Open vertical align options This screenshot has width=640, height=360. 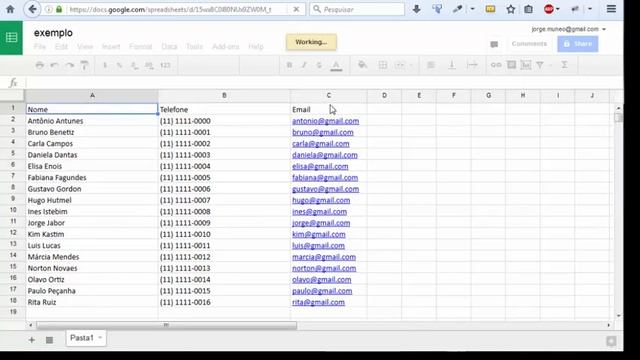pyautogui.click(x=452, y=65)
